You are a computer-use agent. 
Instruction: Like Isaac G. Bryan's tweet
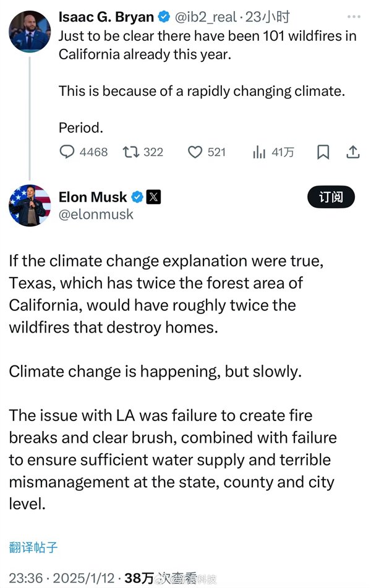click(x=195, y=151)
